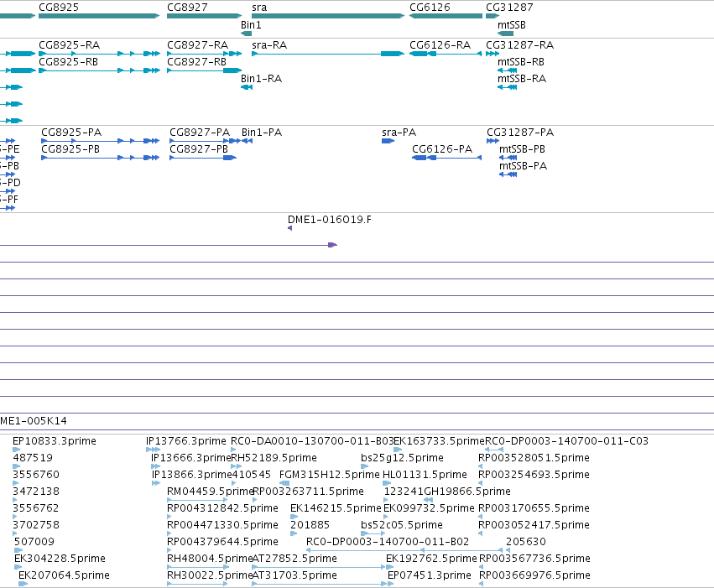Click the CG31287-PA protein label

[520, 133]
